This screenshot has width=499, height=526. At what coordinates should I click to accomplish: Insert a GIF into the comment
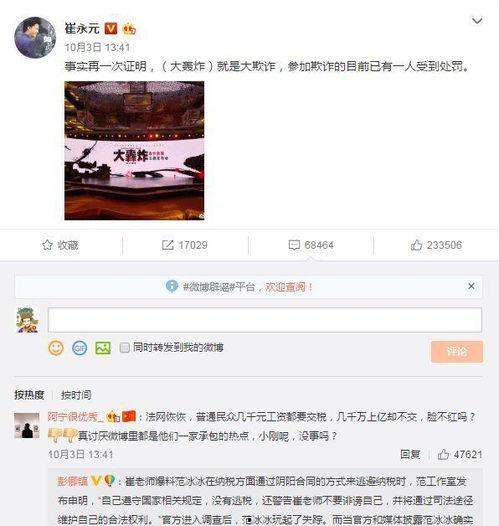click(x=79, y=348)
